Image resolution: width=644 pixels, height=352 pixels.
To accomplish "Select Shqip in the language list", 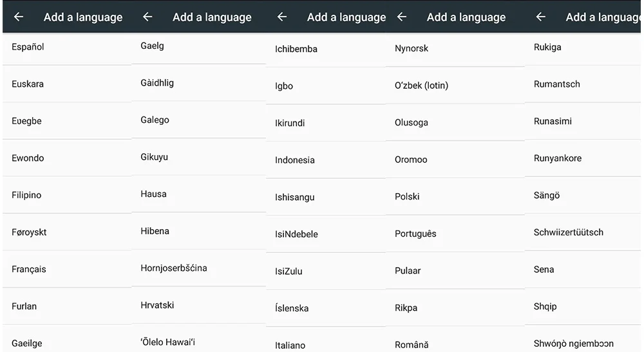I will [545, 306].
